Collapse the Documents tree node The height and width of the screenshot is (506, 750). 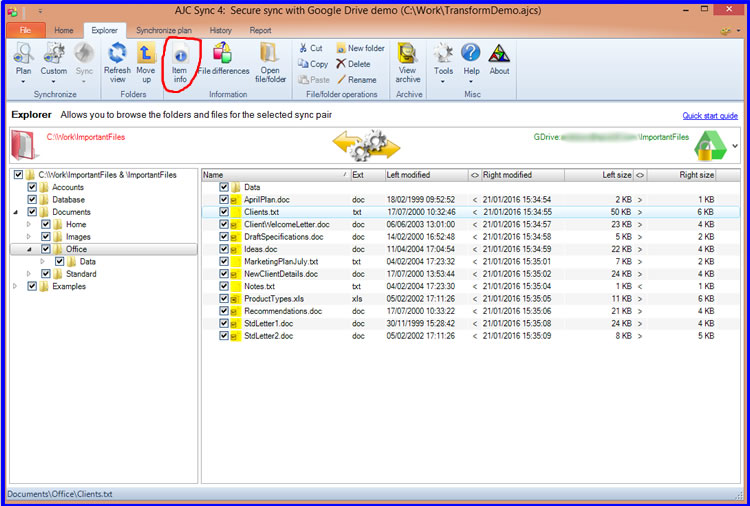[x=16, y=212]
